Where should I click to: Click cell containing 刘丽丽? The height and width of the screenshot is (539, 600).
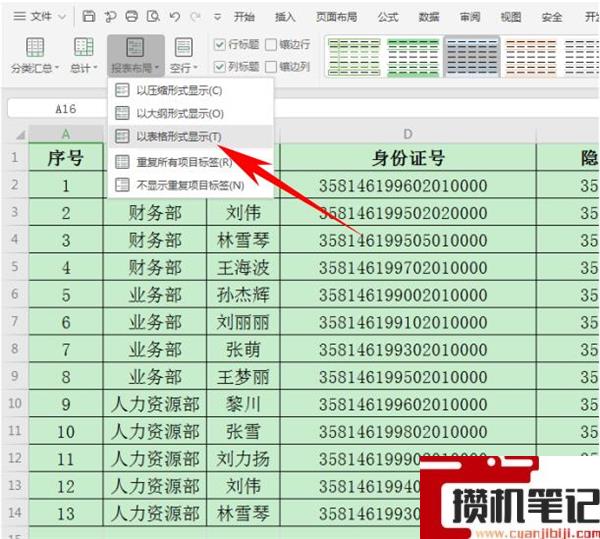[x=243, y=321]
